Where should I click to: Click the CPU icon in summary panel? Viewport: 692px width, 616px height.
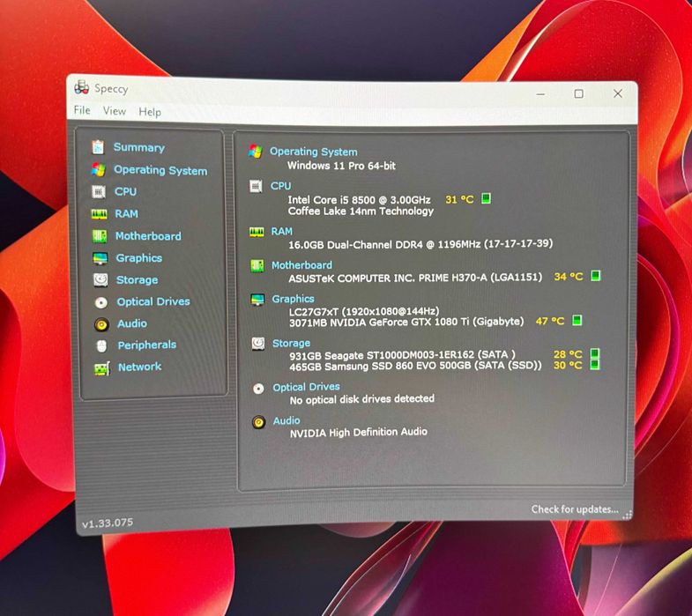[256, 186]
